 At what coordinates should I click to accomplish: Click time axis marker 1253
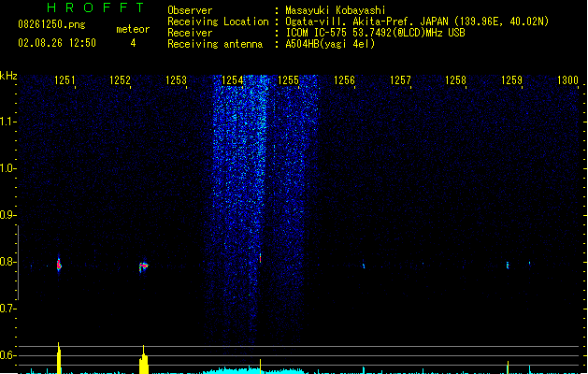pyautogui.click(x=176, y=80)
